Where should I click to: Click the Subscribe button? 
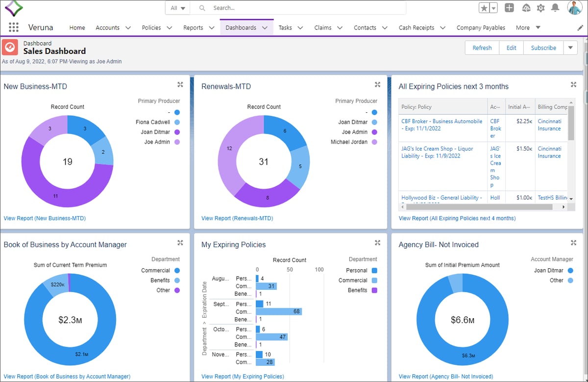tap(543, 48)
